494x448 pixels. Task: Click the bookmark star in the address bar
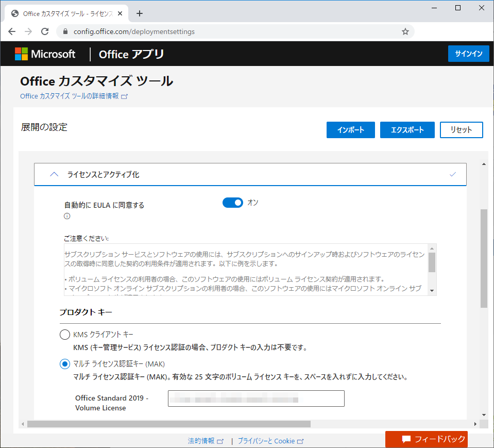(x=405, y=31)
